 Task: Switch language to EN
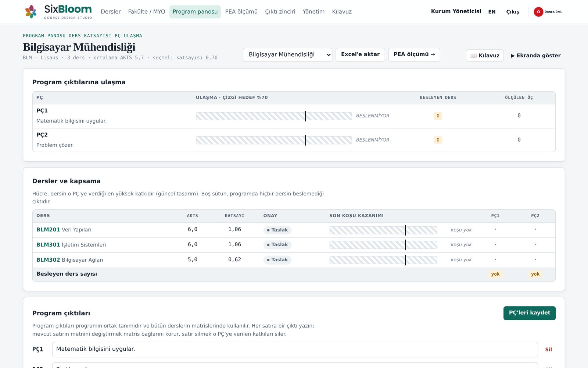(x=492, y=12)
